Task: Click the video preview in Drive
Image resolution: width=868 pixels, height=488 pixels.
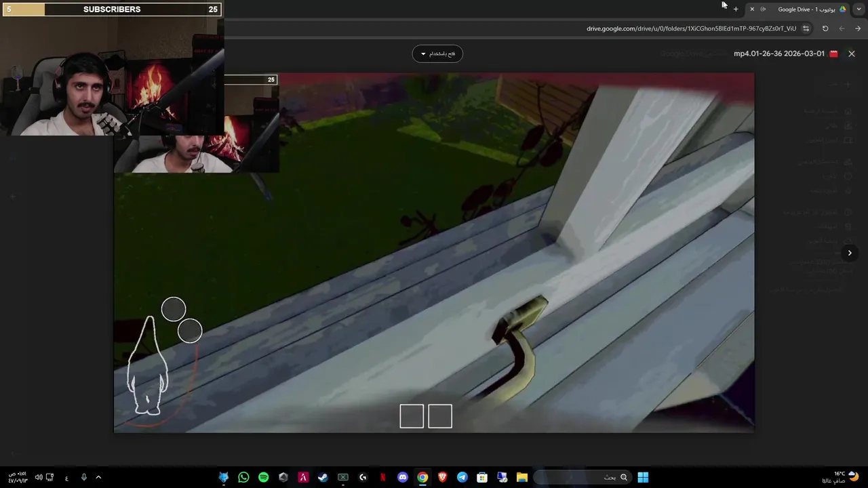Action: pos(434,252)
